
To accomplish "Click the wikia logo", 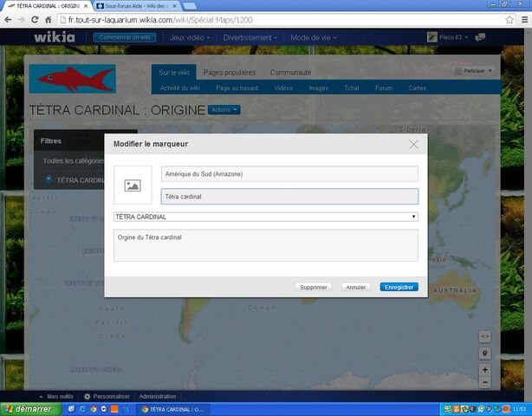I will click(x=55, y=37).
